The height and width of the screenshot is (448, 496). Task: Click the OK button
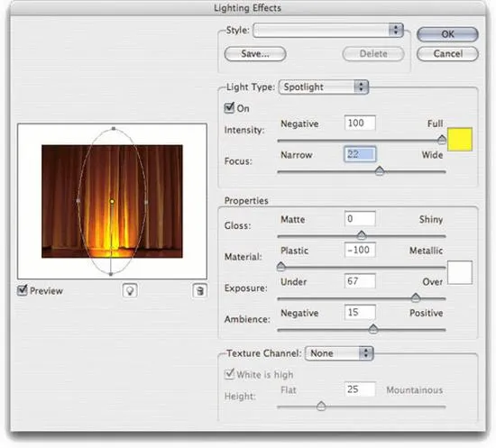click(447, 34)
